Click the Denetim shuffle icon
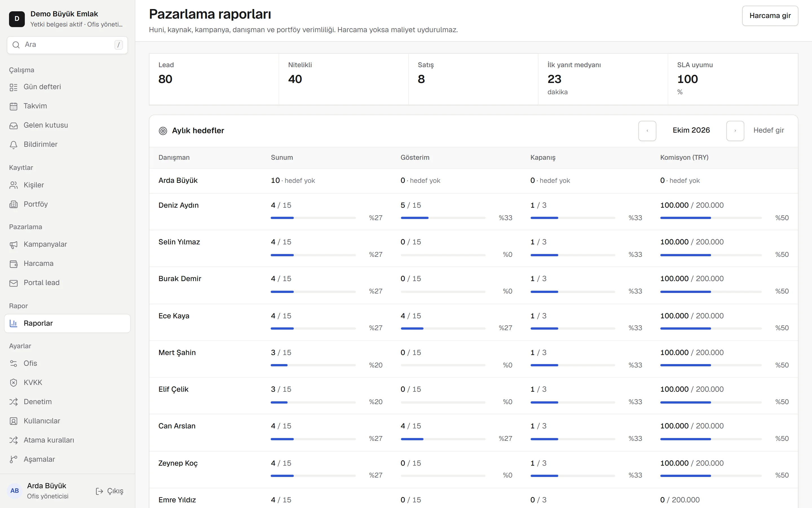The image size is (812, 508). [x=14, y=402]
